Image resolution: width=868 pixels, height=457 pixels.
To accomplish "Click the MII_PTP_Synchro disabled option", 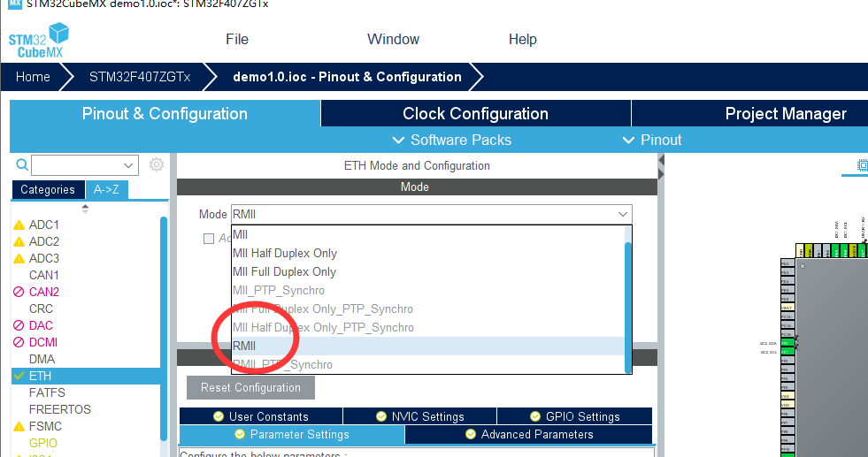I will click(427, 291).
